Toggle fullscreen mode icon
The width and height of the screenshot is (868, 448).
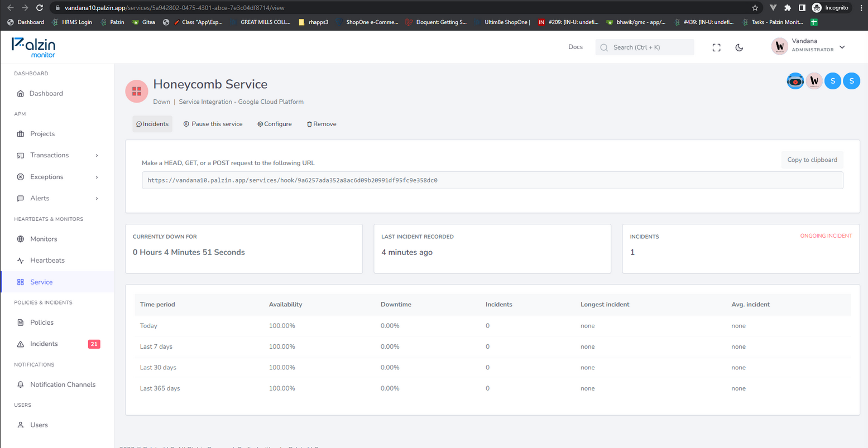[x=717, y=48]
